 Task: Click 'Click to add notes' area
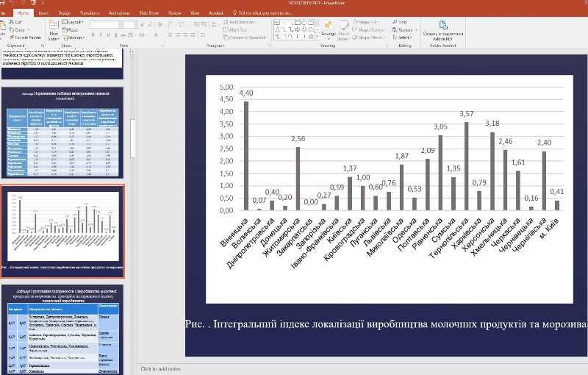[x=162, y=368]
